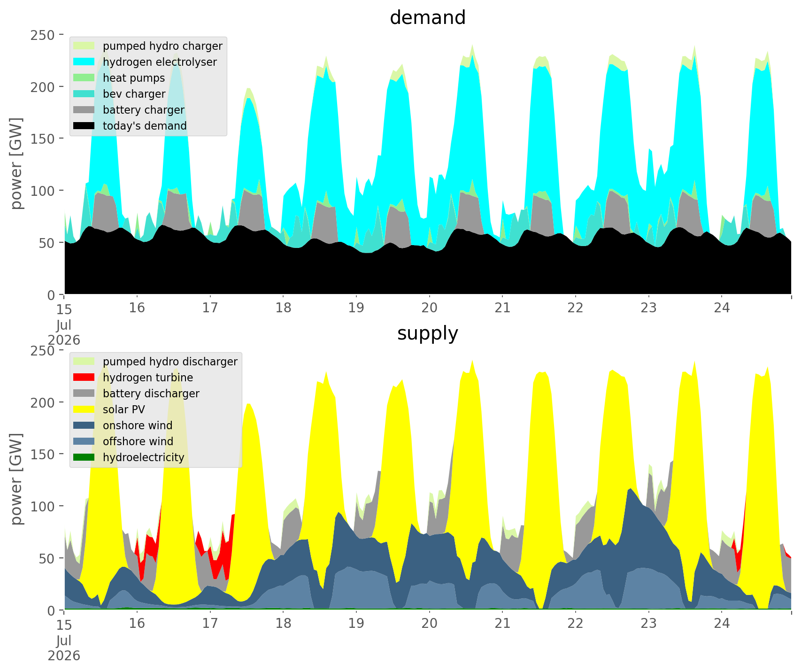Select the onshore wind dark blue swatch
Viewport: 801px width, 672px height.
point(84,425)
